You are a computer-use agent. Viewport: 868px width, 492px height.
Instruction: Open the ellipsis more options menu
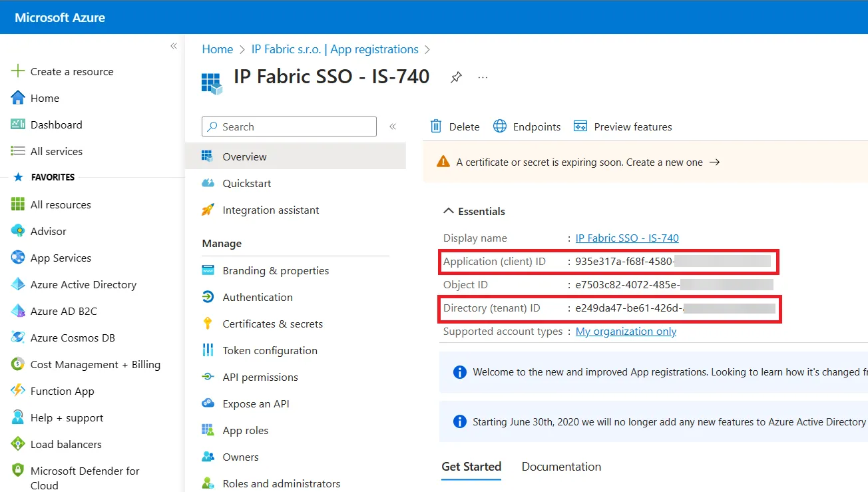(x=483, y=78)
